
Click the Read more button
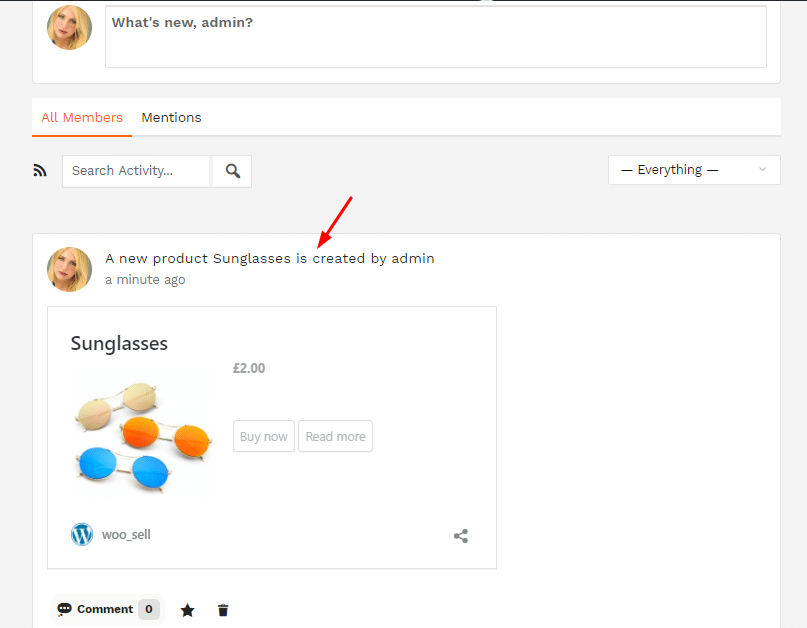[335, 437]
